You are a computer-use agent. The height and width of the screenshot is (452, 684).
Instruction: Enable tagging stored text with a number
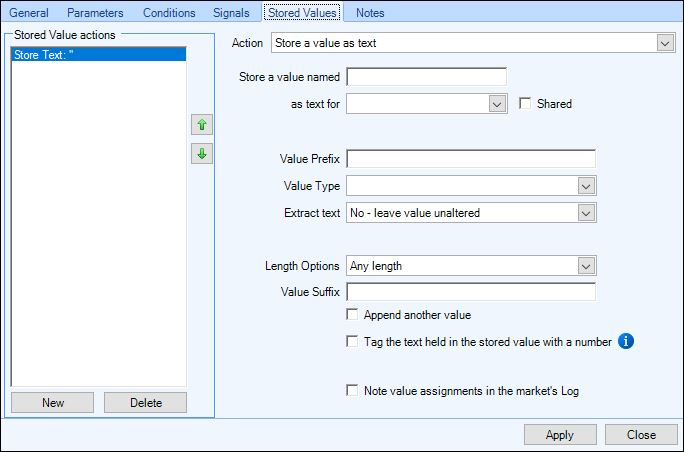(x=352, y=341)
